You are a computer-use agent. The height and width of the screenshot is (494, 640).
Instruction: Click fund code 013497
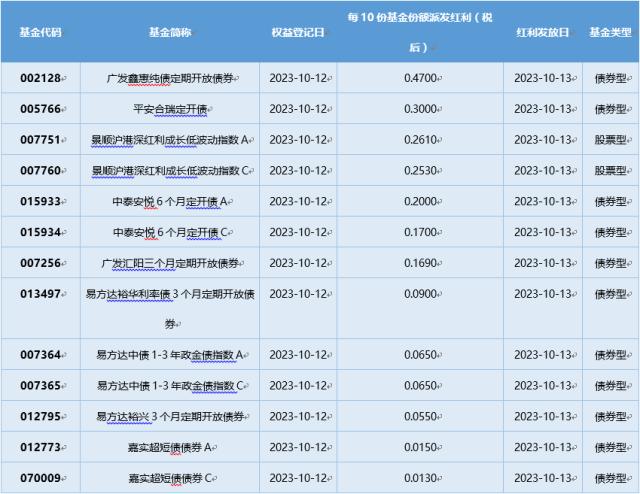(x=40, y=294)
